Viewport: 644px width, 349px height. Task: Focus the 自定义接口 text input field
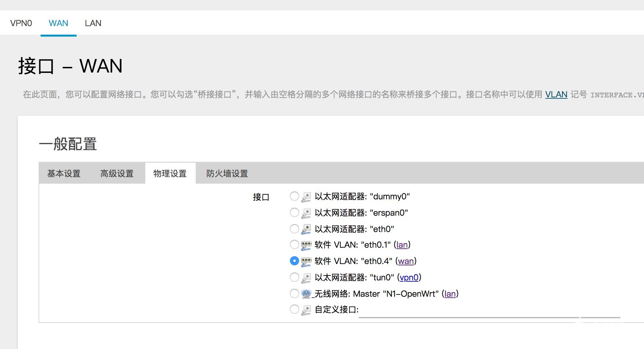490,311
